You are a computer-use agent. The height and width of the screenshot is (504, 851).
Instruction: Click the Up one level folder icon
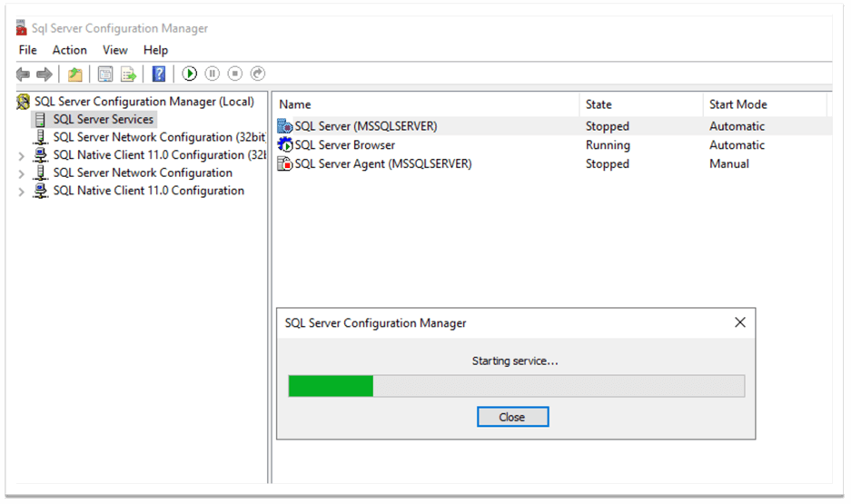(74, 74)
